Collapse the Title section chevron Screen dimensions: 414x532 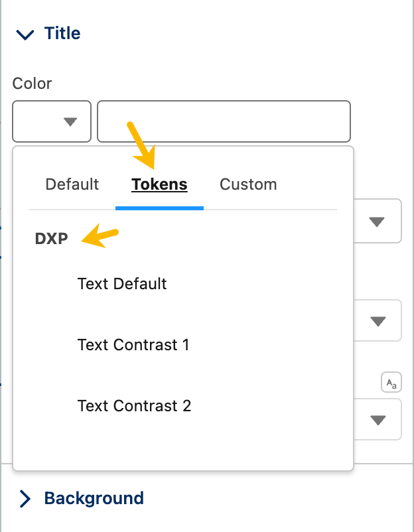(25, 34)
